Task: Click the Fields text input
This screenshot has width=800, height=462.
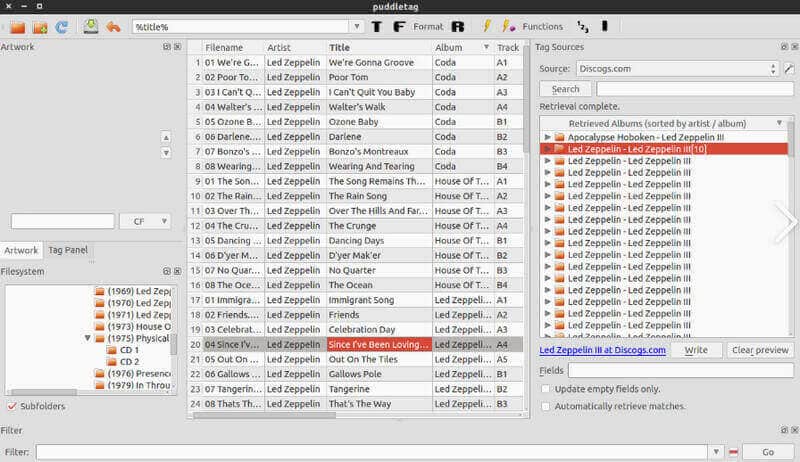Action: pyautogui.click(x=681, y=371)
